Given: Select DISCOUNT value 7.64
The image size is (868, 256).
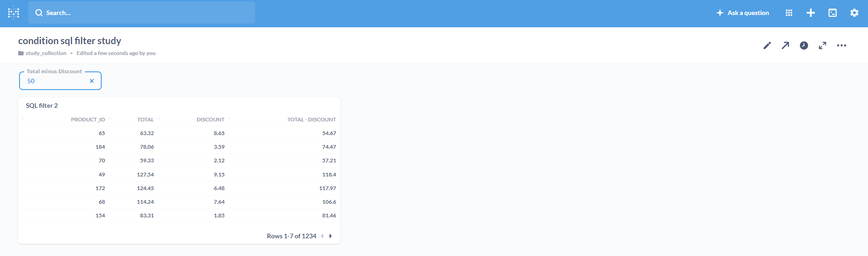Looking at the screenshot, I should 219,202.
